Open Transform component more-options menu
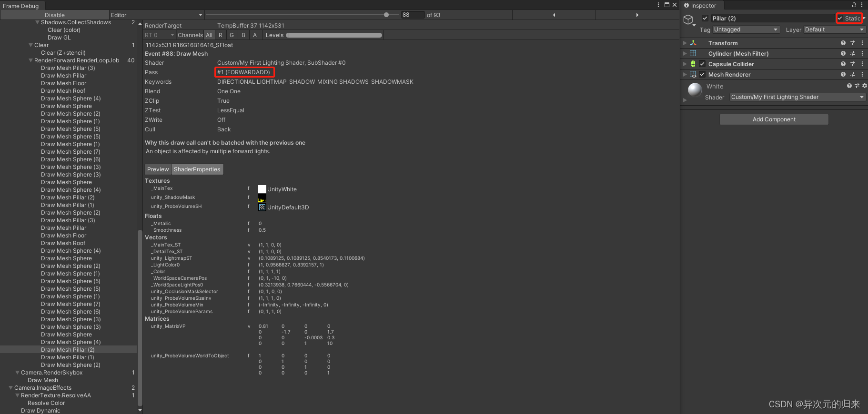Image resolution: width=868 pixels, height=414 pixels. [x=862, y=43]
